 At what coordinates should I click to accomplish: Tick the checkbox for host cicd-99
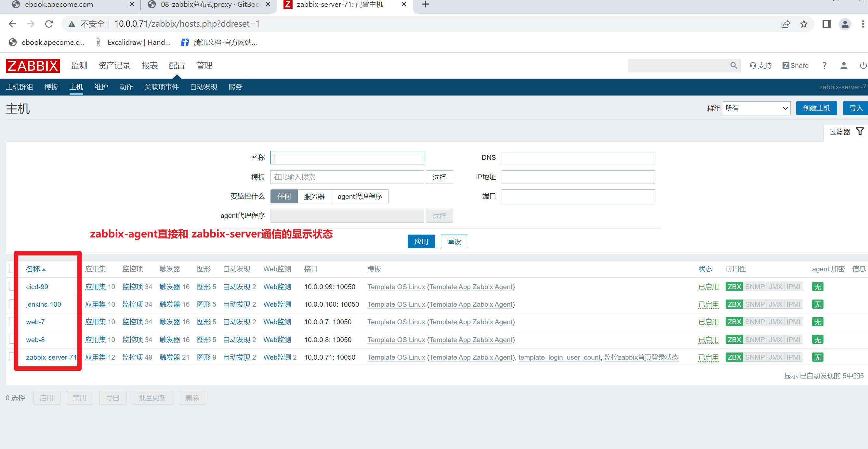[x=11, y=286]
